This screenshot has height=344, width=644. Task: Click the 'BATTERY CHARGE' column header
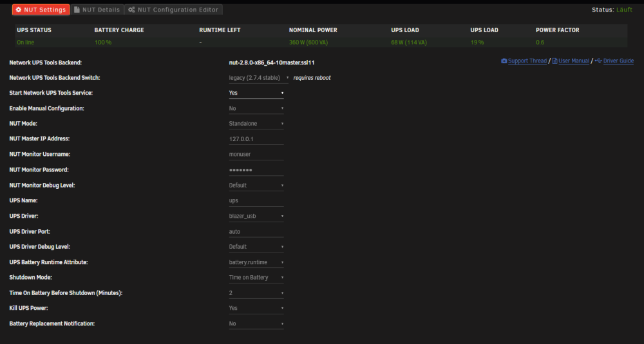tap(119, 30)
